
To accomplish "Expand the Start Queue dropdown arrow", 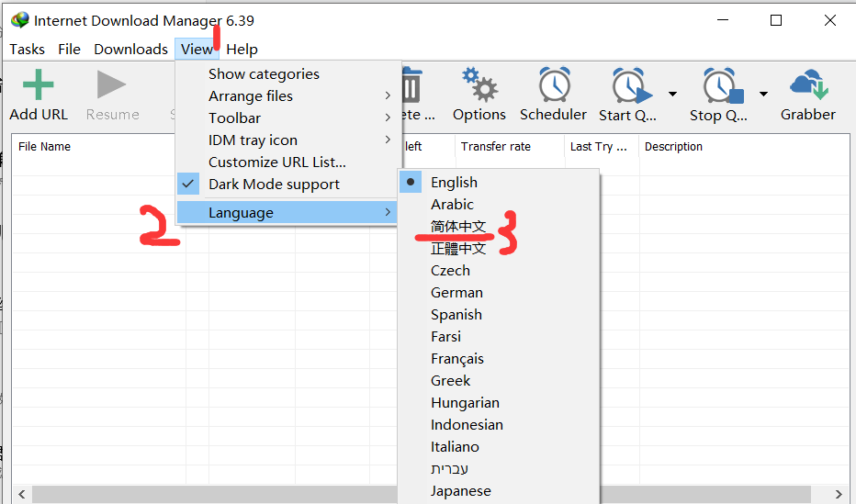I will [672, 94].
